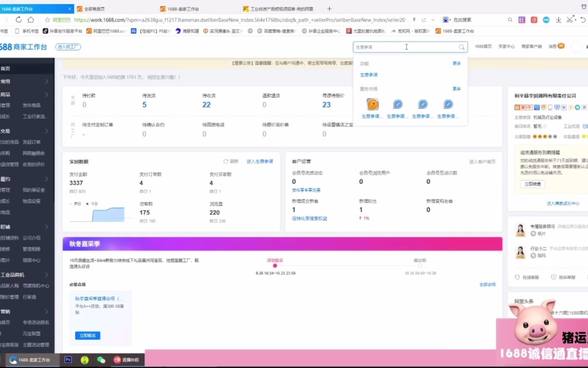This screenshot has height=368, width=588.
Task: Click the magnifier icon in workbench search box
Action: point(461,47)
